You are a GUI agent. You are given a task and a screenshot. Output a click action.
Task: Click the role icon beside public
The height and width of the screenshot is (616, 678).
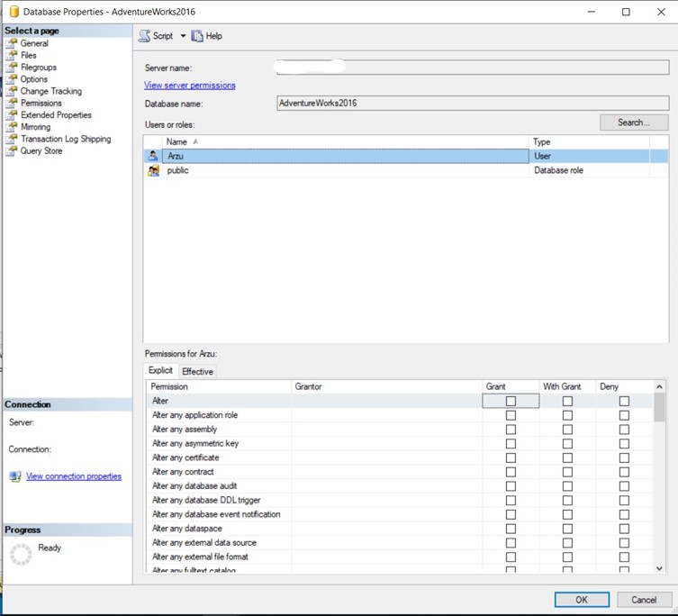tap(153, 170)
